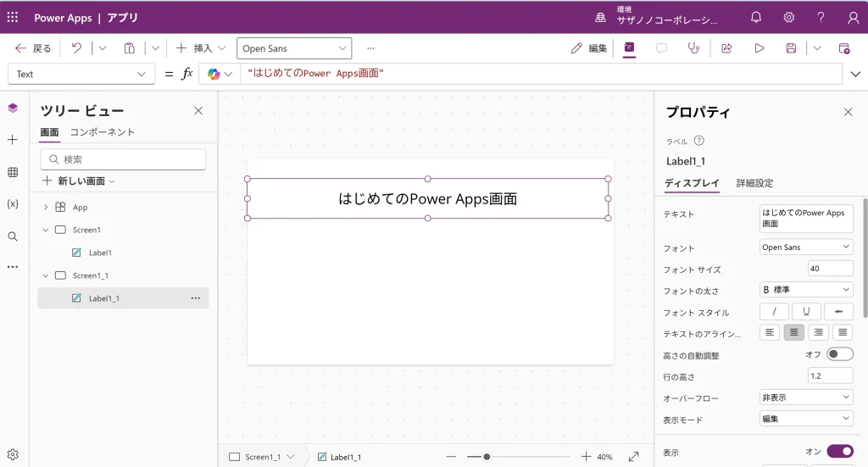Switch to the コンポーネント tab
This screenshot has width=868, height=467.
[103, 132]
